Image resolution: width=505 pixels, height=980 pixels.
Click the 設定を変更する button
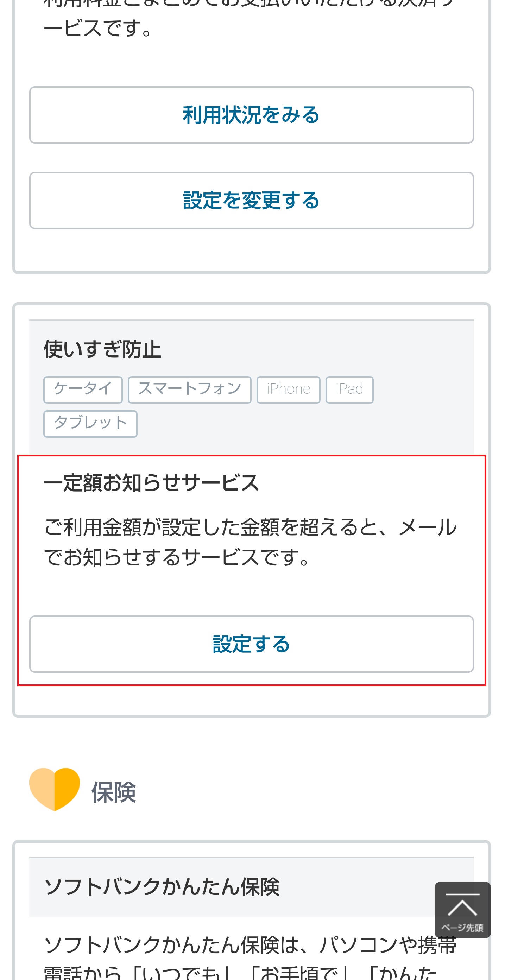tap(252, 201)
